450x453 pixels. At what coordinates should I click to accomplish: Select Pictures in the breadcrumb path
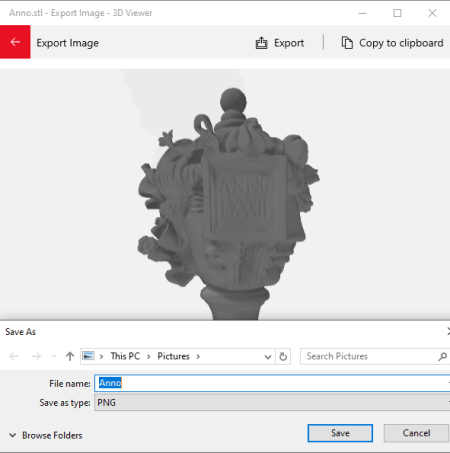[173, 356]
